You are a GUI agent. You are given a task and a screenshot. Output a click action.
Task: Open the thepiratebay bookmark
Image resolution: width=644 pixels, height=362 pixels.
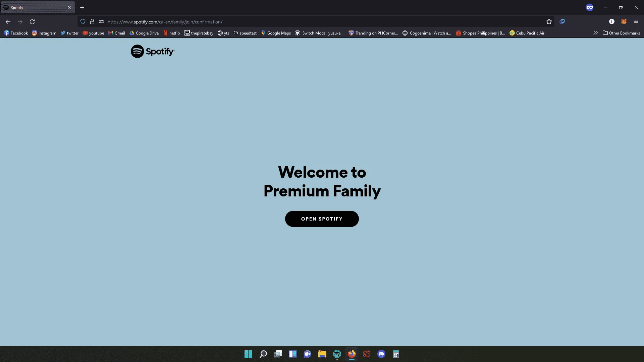[199, 33]
